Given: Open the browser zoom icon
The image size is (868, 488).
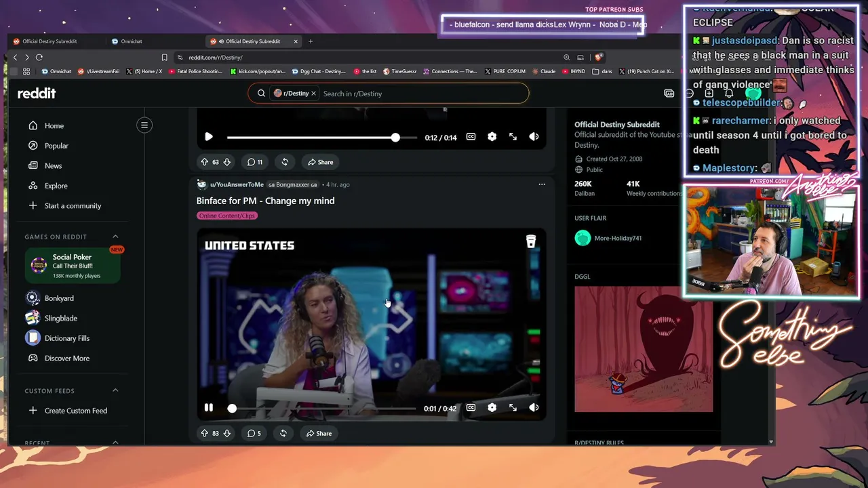Looking at the screenshot, I should click(x=566, y=58).
